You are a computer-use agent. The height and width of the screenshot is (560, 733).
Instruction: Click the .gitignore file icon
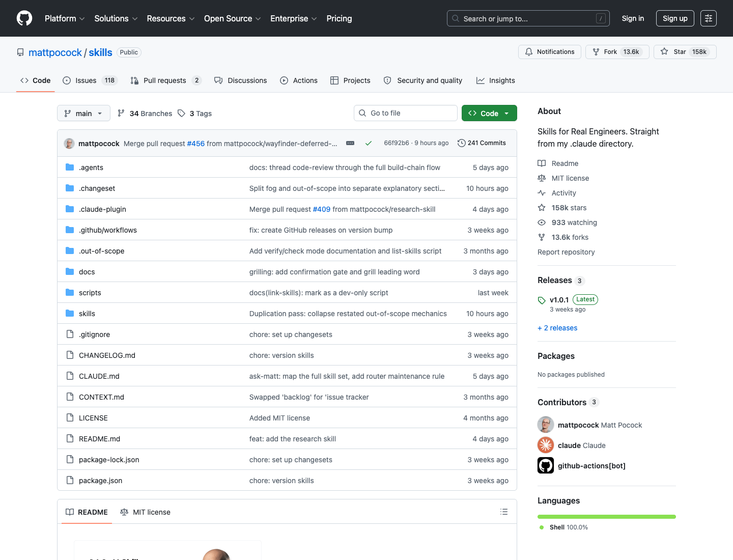[x=70, y=334]
